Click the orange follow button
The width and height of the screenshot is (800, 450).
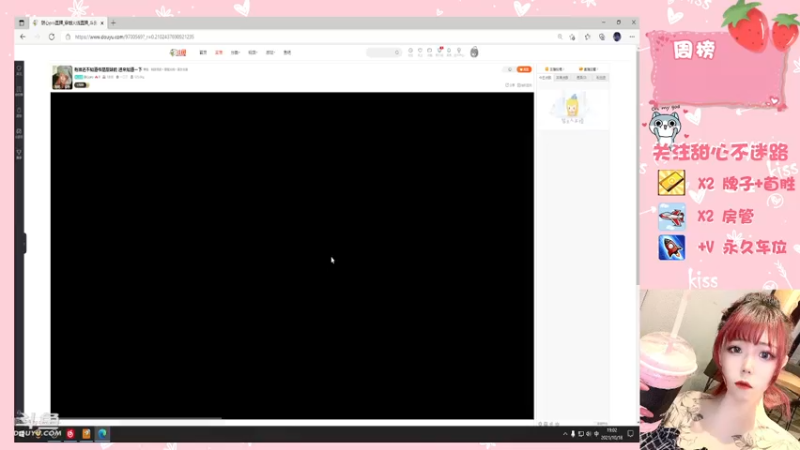click(524, 69)
